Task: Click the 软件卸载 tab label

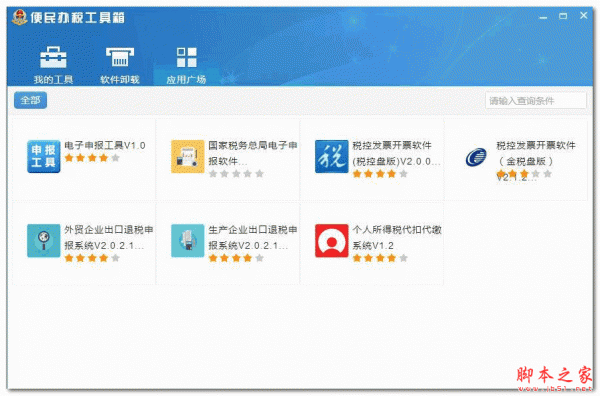Action: (120, 80)
